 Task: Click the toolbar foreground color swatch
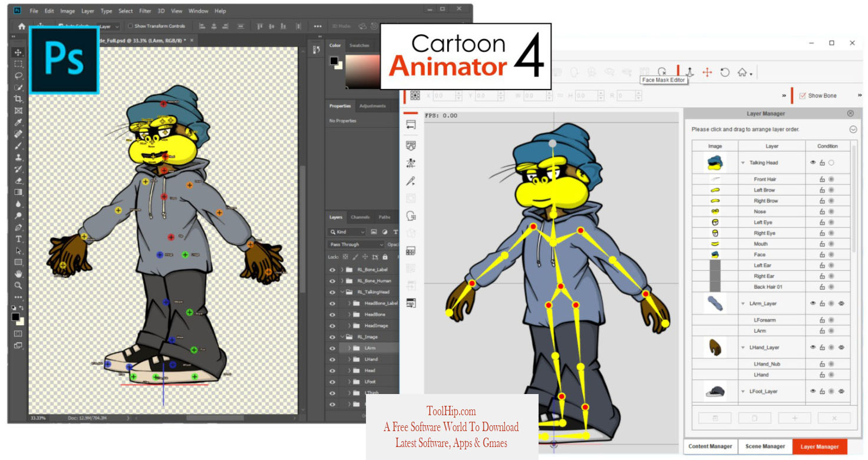pyautogui.click(x=16, y=317)
